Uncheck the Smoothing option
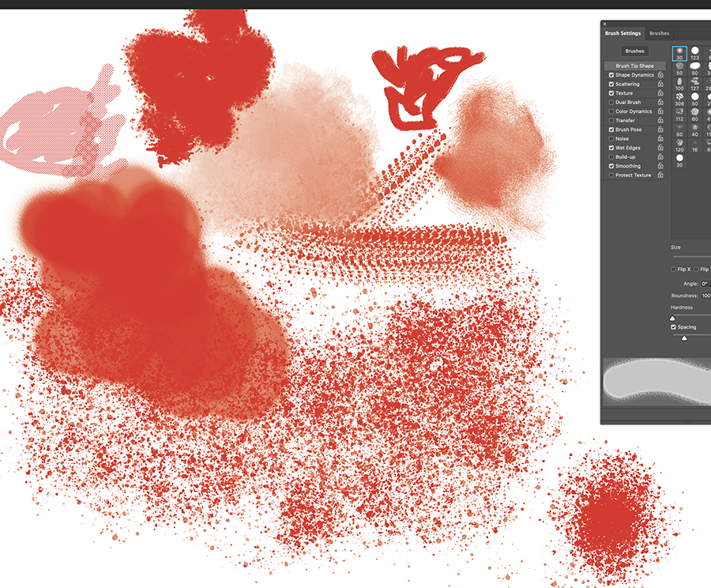The height and width of the screenshot is (588, 711). pyautogui.click(x=611, y=166)
